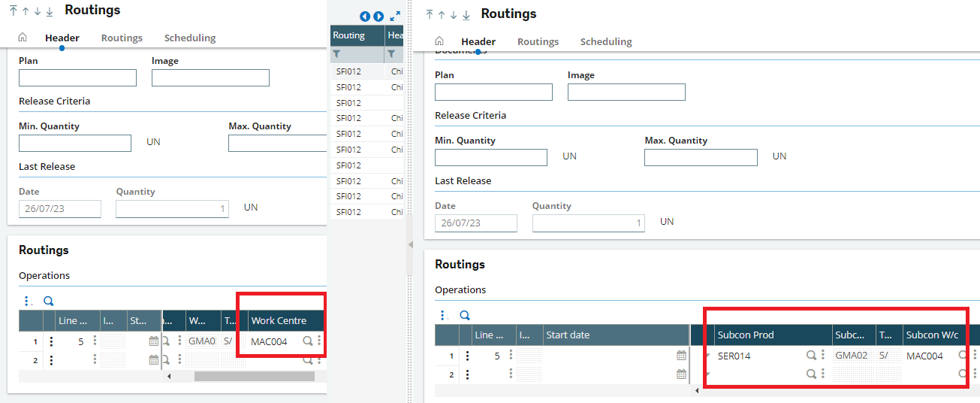Click the blue next page arrow
The width and height of the screenshot is (980, 403).
coord(378,16)
